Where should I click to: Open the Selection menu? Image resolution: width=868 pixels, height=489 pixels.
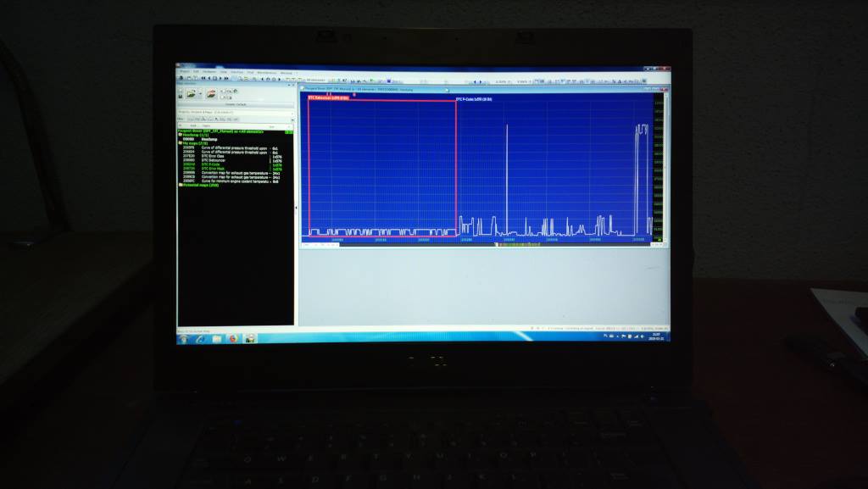click(x=237, y=72)
